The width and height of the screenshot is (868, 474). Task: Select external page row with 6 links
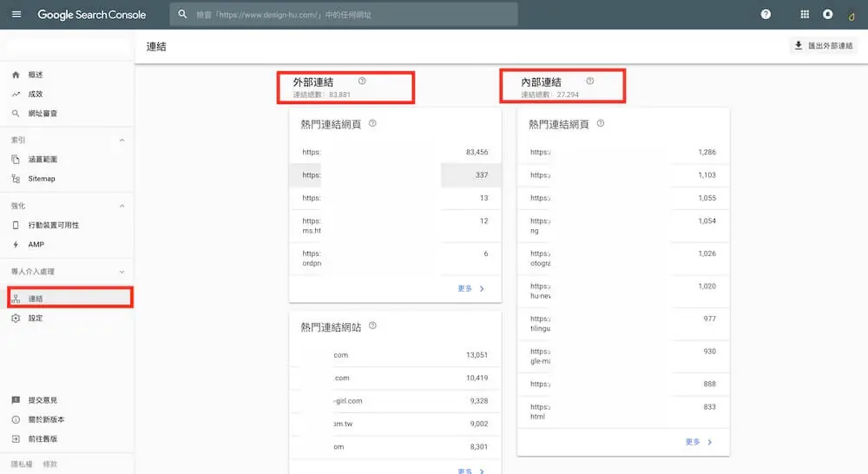395,259
